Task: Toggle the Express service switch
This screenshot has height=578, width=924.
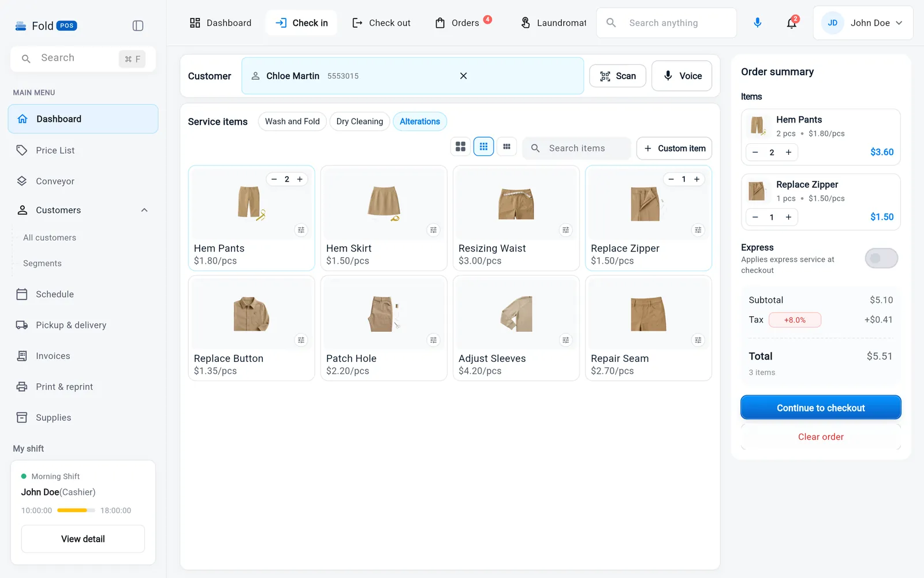Action: pos(881,258)
